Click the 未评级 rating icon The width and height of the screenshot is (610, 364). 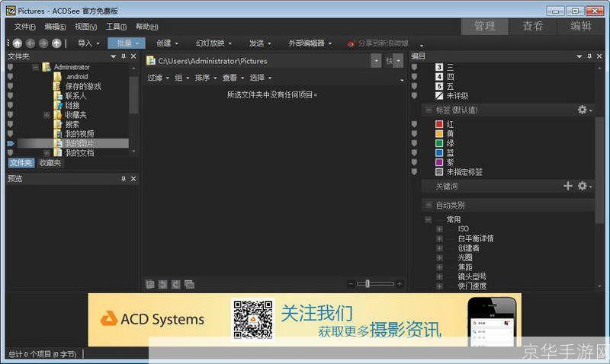point(439,95)
